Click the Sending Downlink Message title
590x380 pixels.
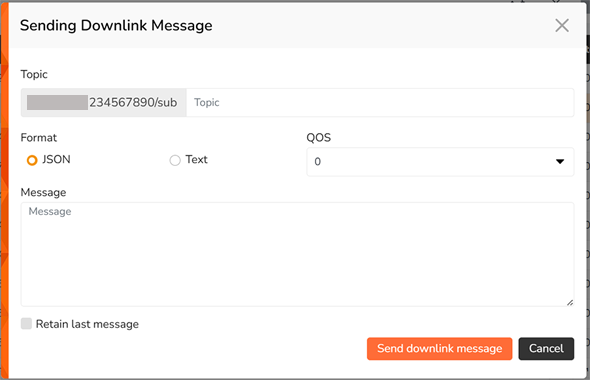pos(116,26)
